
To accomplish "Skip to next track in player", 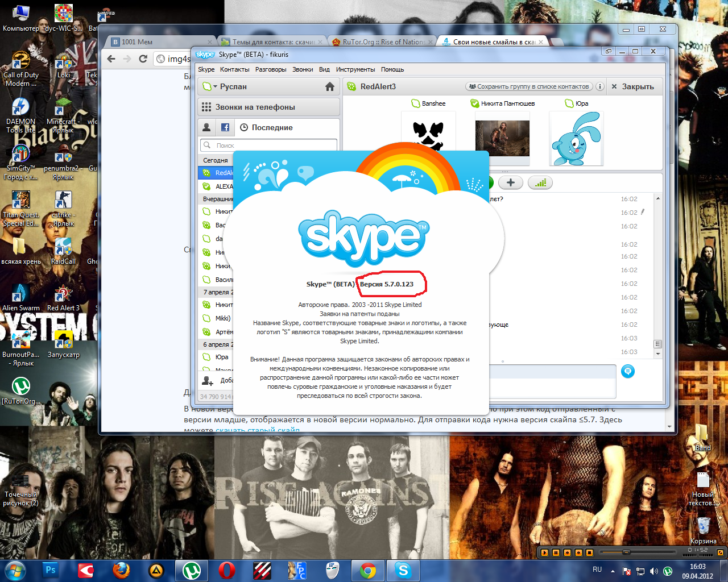I will [x=578, y=552].
